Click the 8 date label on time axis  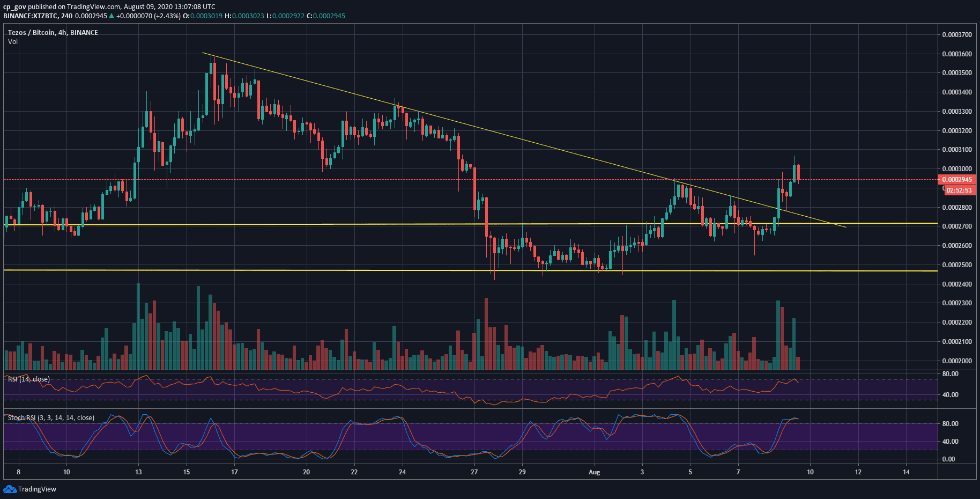pos(18,472)
